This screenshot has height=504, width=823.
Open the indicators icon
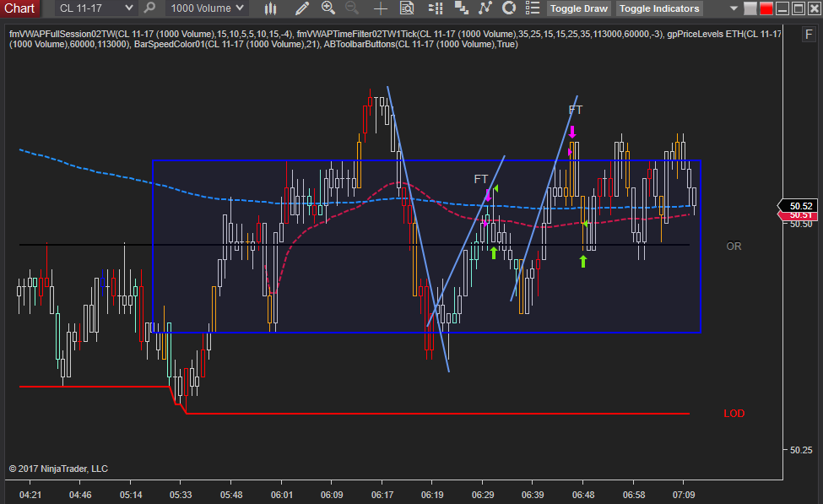485,8
